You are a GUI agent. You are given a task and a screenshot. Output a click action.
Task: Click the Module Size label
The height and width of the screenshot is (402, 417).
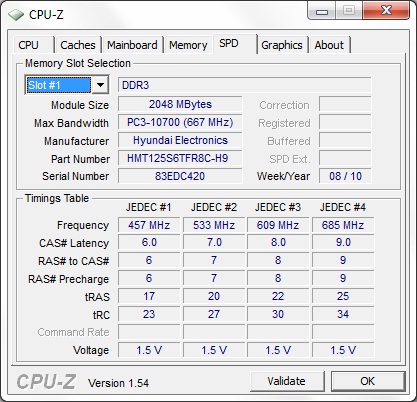coord(80,105)
